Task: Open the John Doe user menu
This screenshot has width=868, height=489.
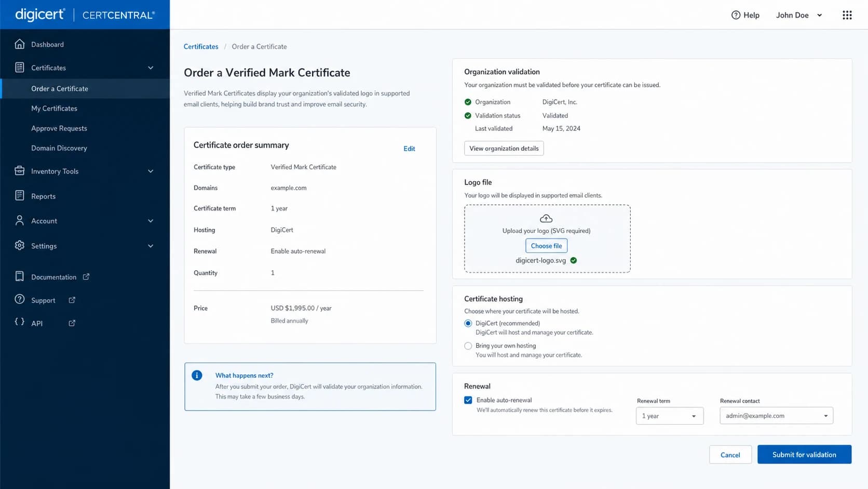Action: 799,15
